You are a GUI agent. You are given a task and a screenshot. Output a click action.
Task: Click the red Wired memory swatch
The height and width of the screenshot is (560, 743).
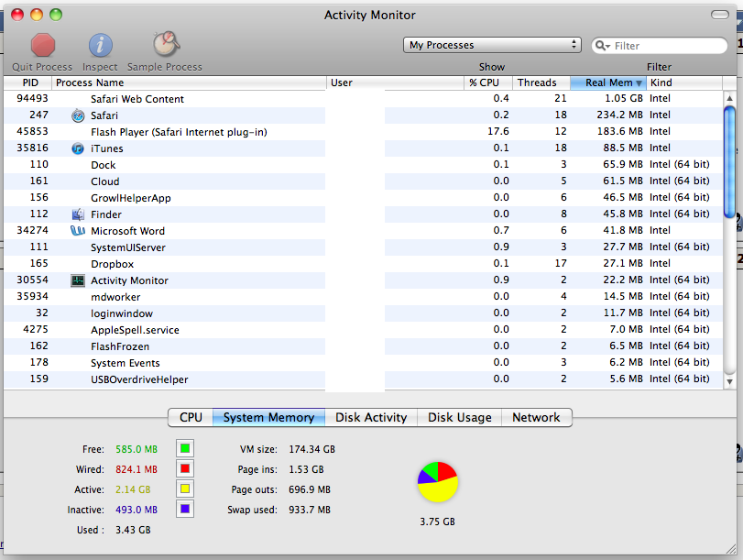coord(185,468)
